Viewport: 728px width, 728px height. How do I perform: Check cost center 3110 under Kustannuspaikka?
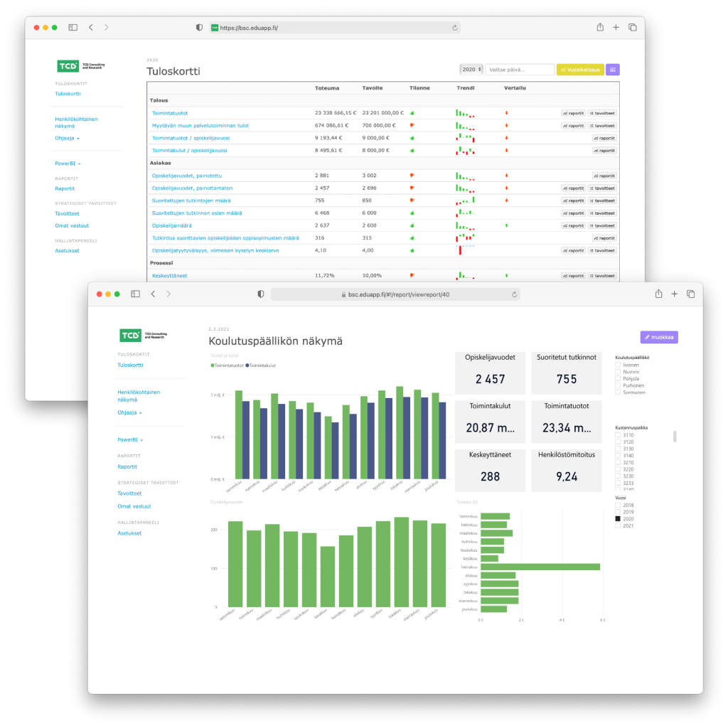click(618, 435)
